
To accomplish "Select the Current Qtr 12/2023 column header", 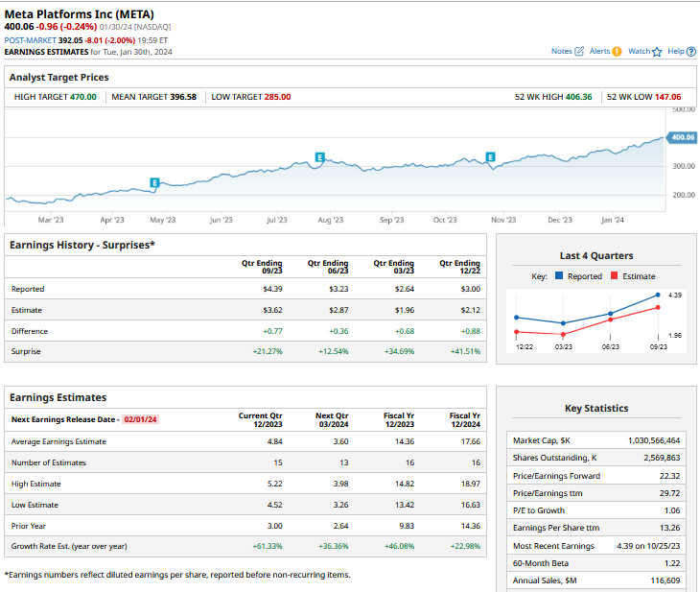I will click(261, 419).
